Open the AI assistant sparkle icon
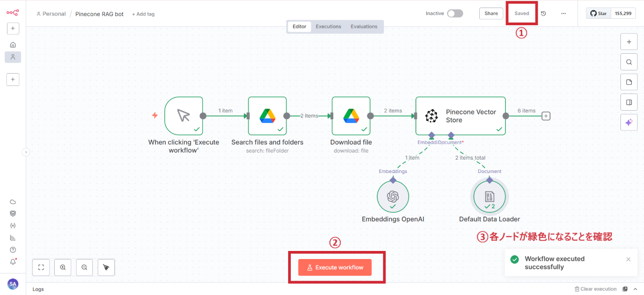Screen dimensions: 644x295 628,123
